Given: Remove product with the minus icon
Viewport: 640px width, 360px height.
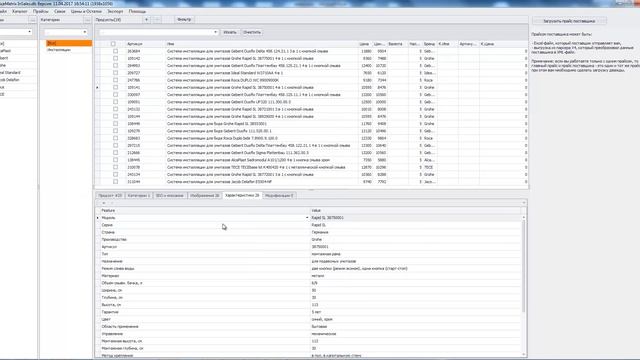Looking at the screenshot, I should 157,20.
